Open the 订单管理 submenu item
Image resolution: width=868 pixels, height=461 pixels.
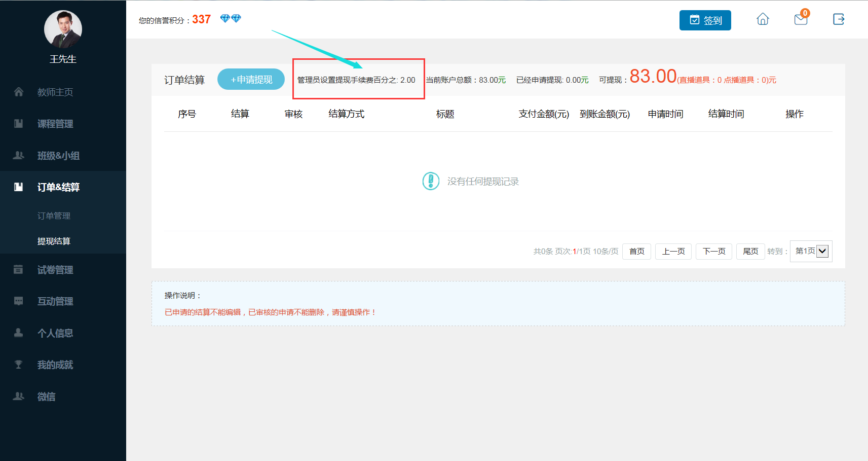(54, 216)
